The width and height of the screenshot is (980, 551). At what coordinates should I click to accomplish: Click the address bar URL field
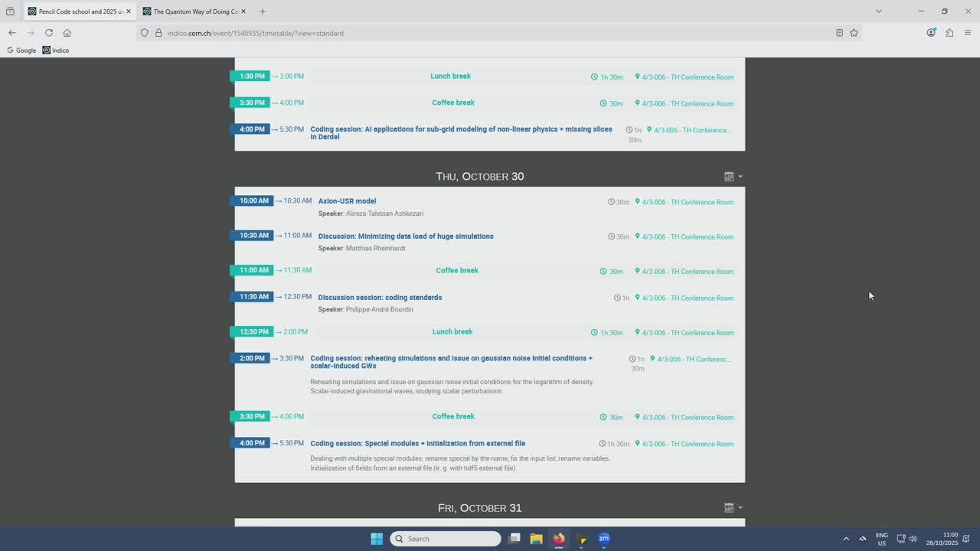(490, 33)
